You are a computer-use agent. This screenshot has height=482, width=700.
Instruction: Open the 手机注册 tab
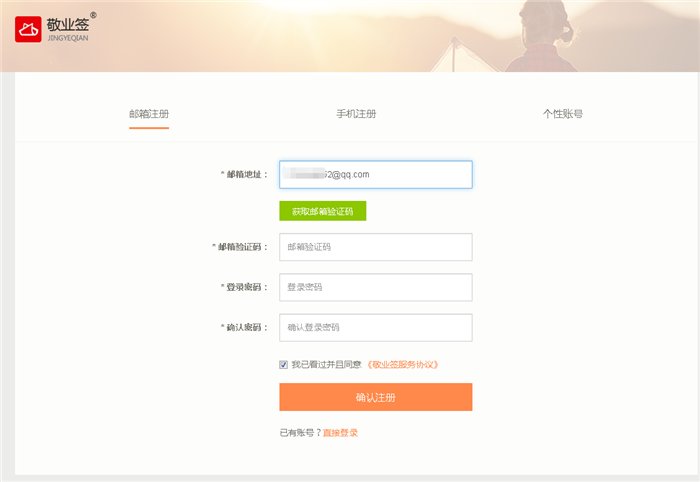[x=356, y=114]
